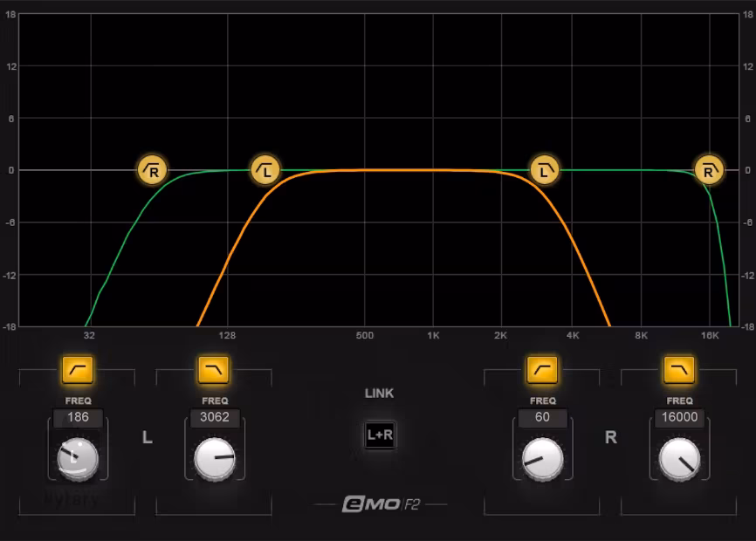
Task: Click the knob below the 16000 FREQ value
Action: click(679, 459)
